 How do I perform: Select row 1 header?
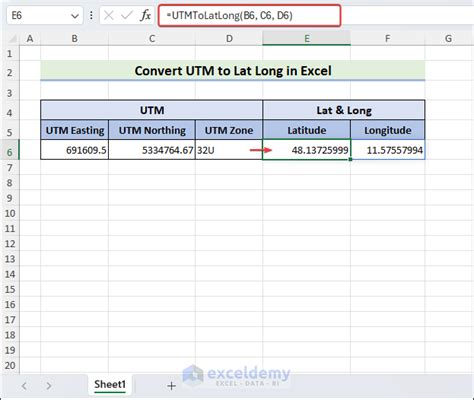click(9, 53)
